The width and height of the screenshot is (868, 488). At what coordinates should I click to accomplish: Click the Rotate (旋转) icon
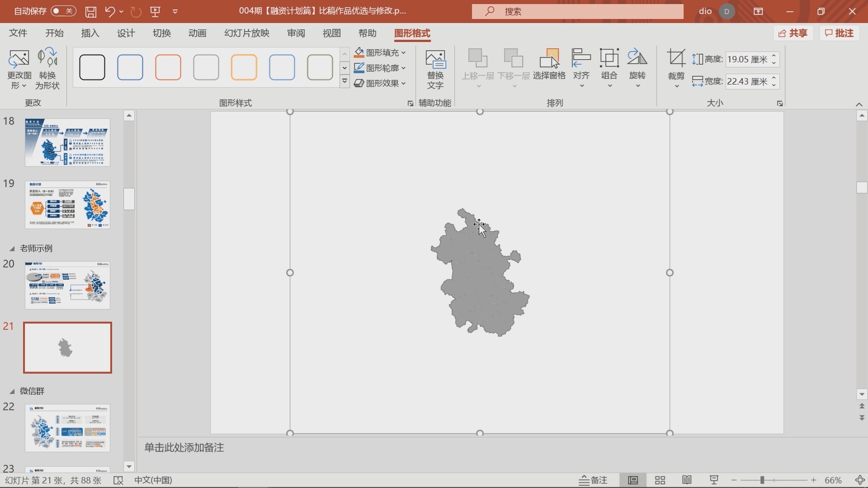637,68
